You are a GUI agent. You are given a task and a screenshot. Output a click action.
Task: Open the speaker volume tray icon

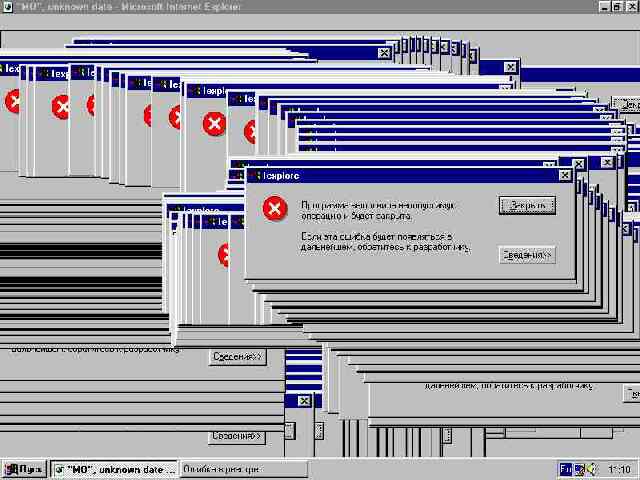tap(591, 469)
